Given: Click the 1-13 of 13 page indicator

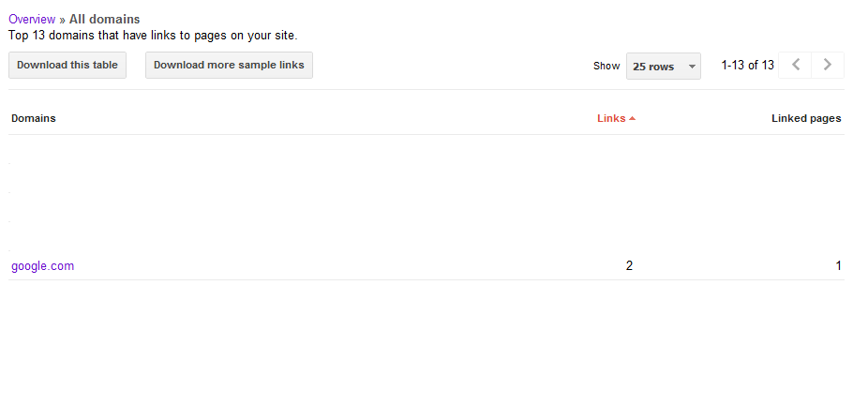Looking at the screenshot, I should pyautogui.click(x=747, y=66).
